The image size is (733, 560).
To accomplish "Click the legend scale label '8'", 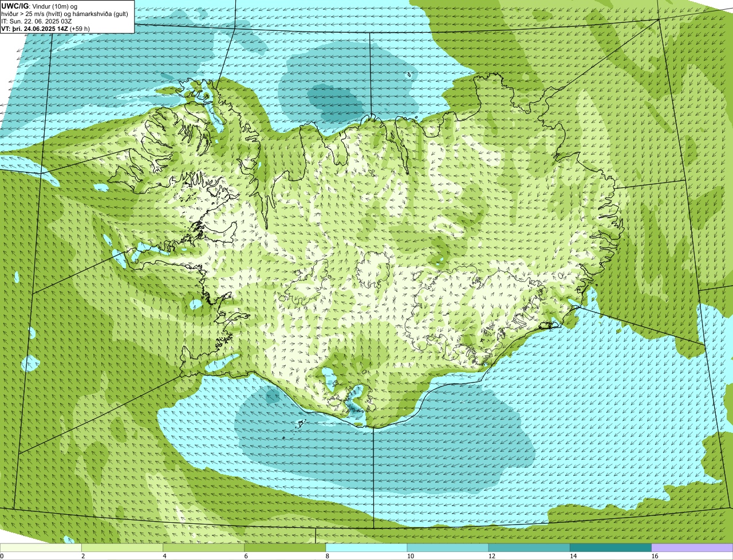I will click(x=326, y=556).
